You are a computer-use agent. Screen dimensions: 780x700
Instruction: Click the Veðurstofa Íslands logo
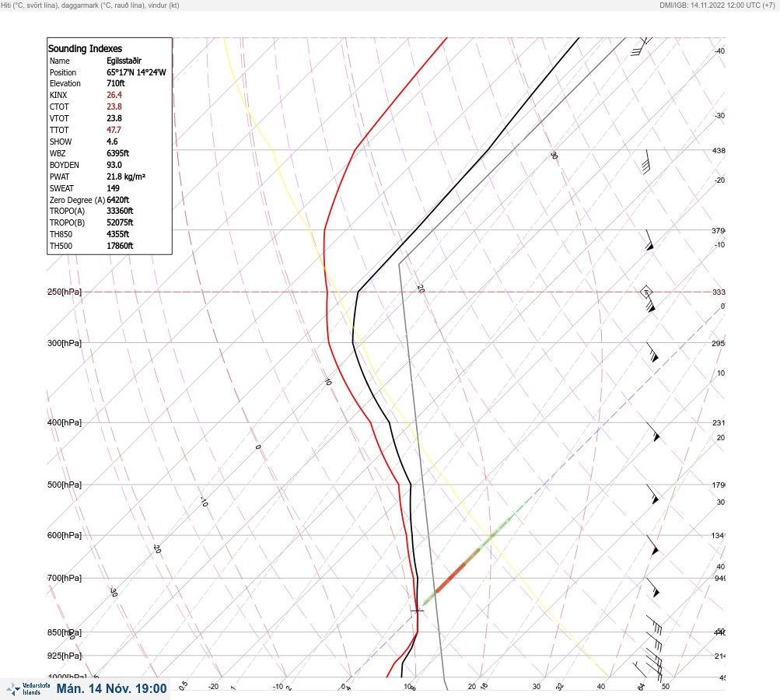coord(28,688)
